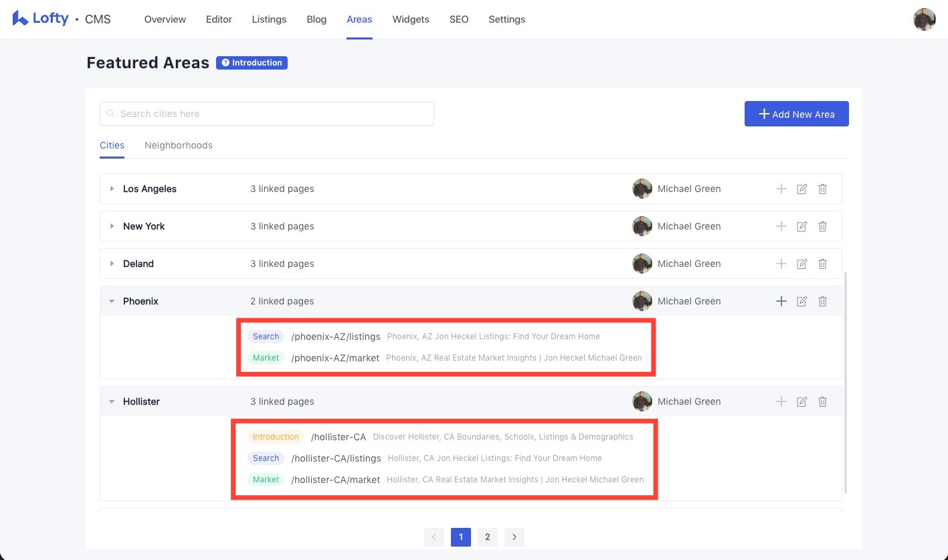Expand the Los Angeles row

click(x=112, y=189)
